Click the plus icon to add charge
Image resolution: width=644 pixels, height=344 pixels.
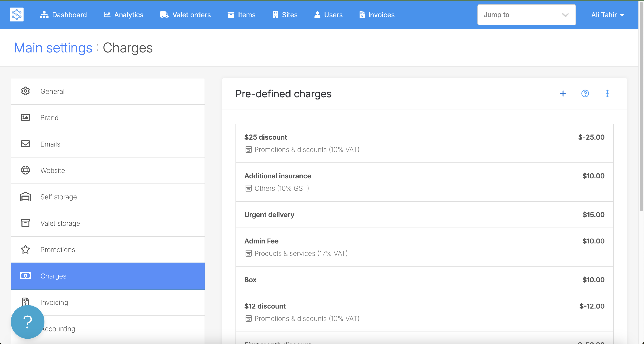click(x=563, y=93)
